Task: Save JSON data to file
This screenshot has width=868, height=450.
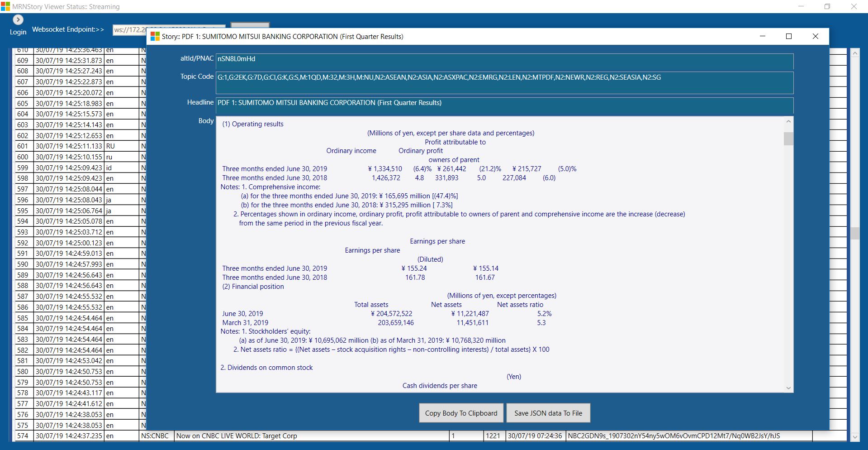Action: [548, 413]
